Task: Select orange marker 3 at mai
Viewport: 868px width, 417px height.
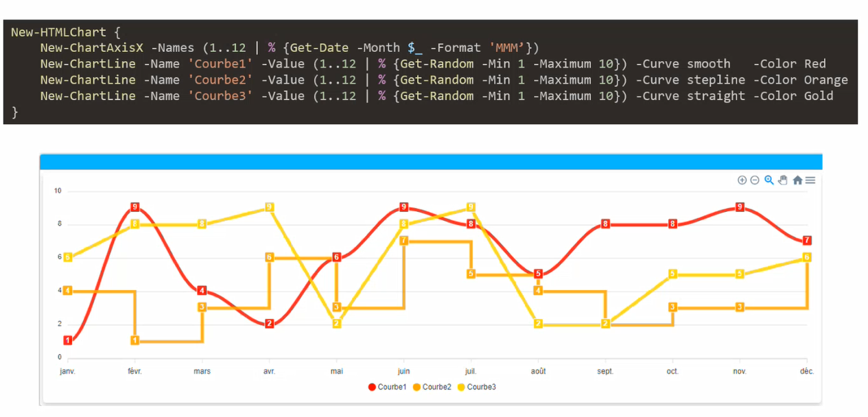Action: (x=337, y=307)
